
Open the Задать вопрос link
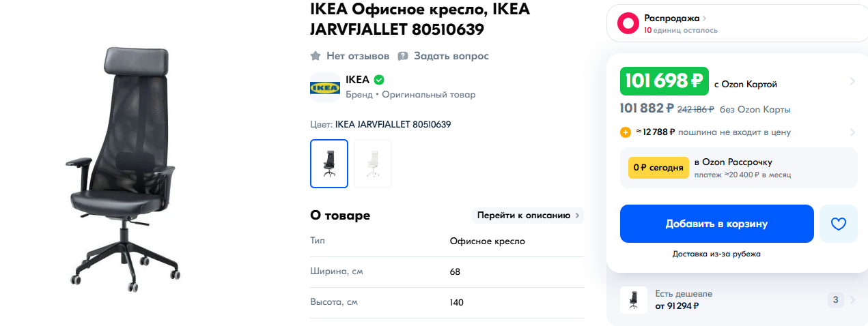(451, 56)
